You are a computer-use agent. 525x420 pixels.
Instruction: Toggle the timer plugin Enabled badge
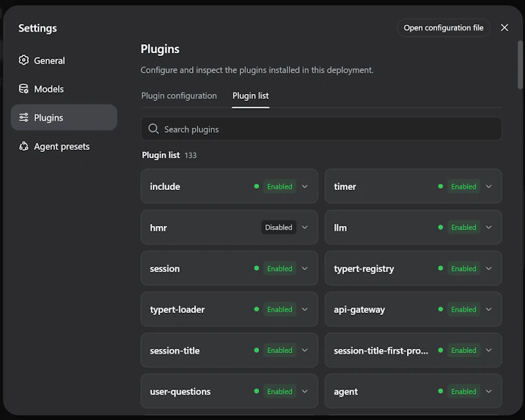click(x=464, y=187)
